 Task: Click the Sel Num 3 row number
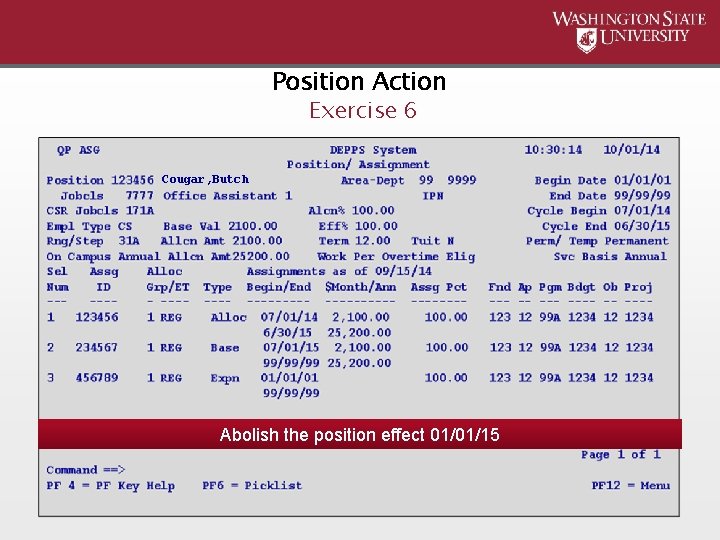51,377
